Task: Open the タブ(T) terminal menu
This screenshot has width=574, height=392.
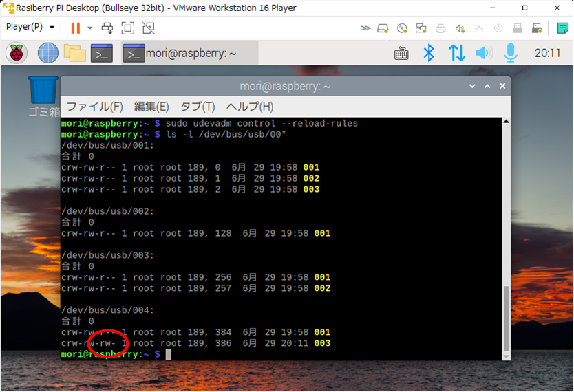Action: 198,107
